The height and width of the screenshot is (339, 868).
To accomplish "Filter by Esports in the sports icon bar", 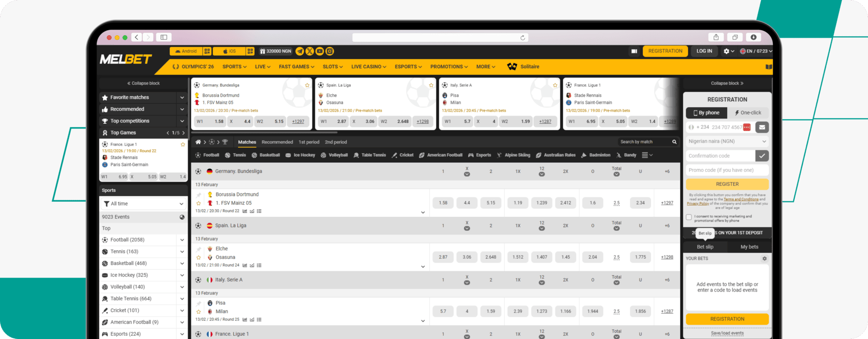I will (479, 155).
